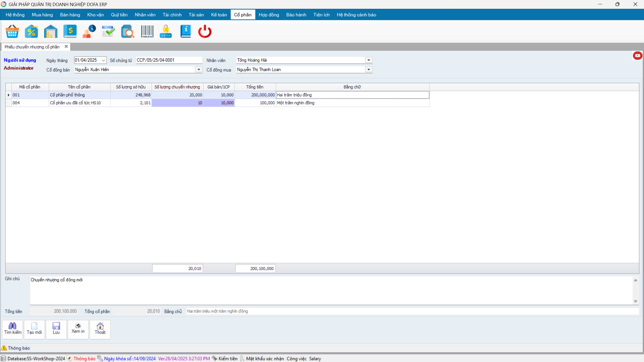
Task: Open the shopping basket toolbar icon
Action: coord(12,31)
